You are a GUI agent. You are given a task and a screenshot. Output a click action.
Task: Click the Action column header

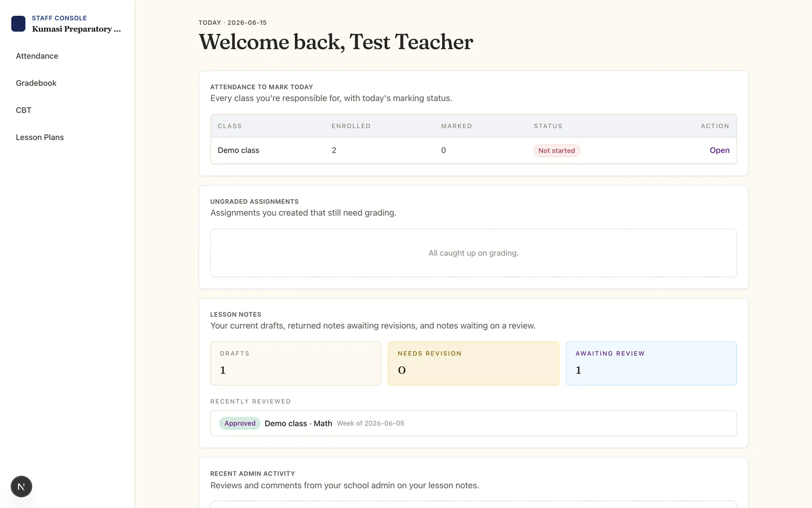pyautogui.click(x=715, y=126)
